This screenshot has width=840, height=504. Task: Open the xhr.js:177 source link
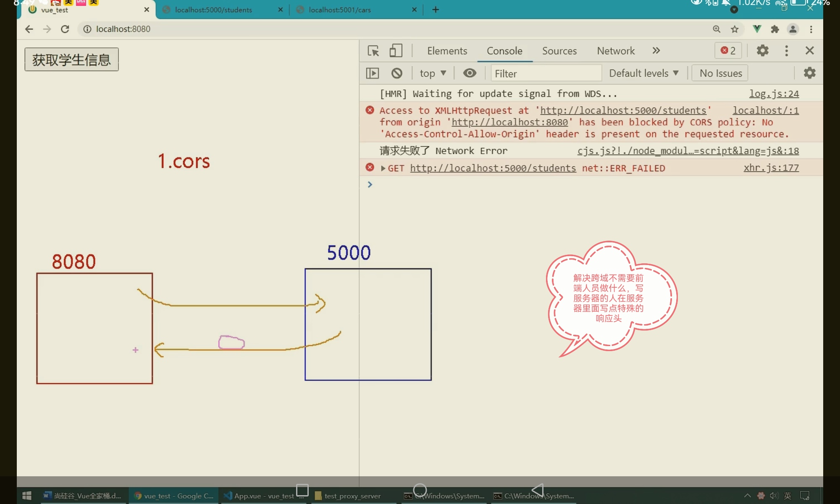771,168
